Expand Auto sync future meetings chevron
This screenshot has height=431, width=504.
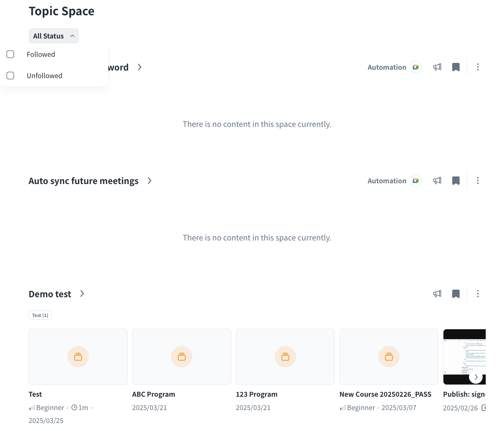pyautogui.click(x=150, y=181)
